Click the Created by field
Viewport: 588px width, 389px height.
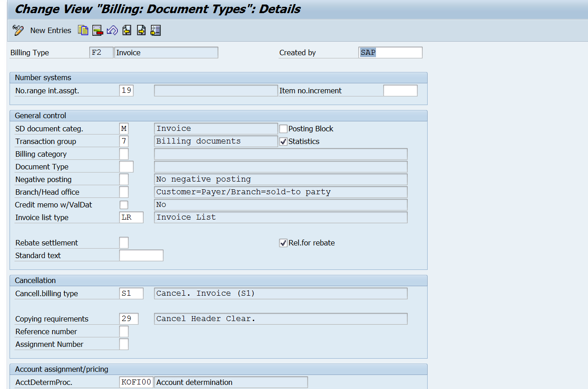coord(390,53)
